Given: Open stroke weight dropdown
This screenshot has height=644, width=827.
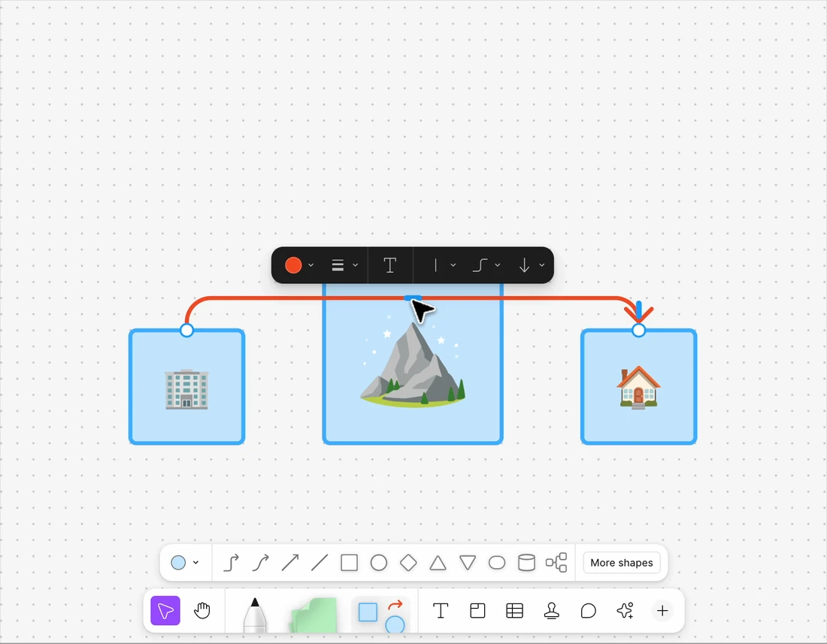Looking at the screenshot, I should 344,265.
